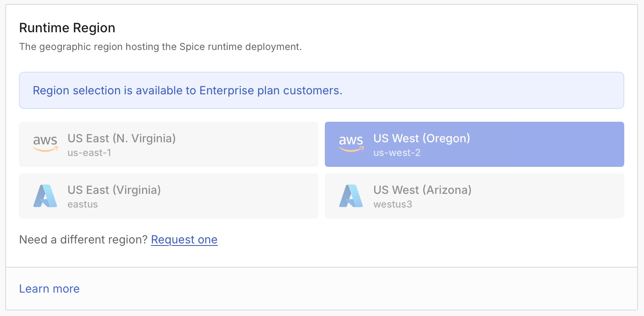Open the Request one link
The width and height of the screenshot is (644, 316).
coord(184,240)
